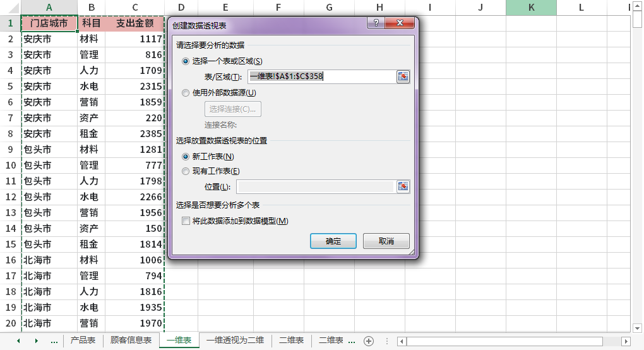The height and width of the screenshot is (350, 644).
Task: Switch to 一维透视为二维 sheet tab
Action: tap(235, 341)
